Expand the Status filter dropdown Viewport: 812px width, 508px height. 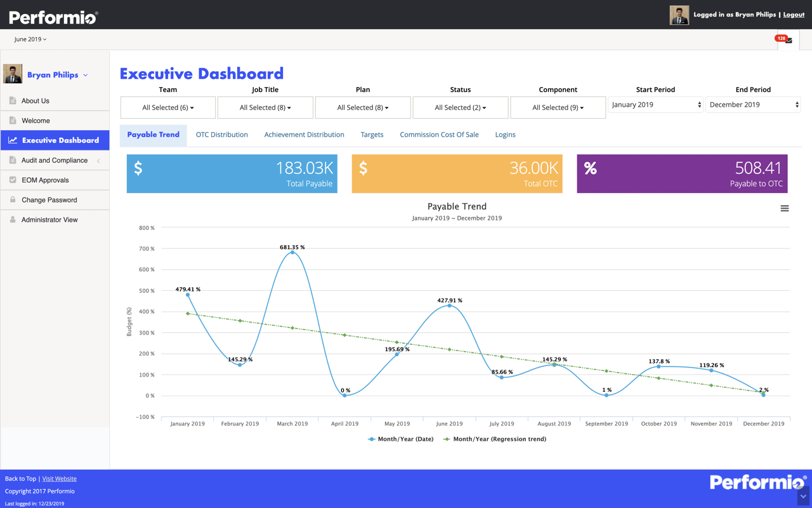[460, 107]
